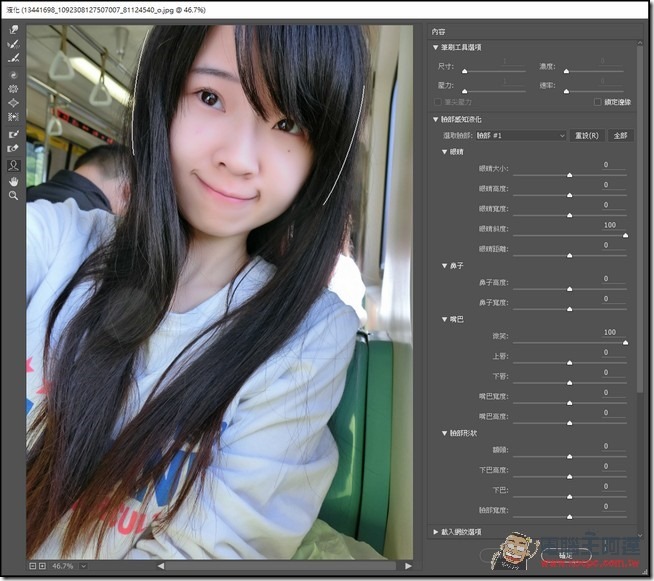Select the Bloat tool
The width and height of the screenshot is (654, 581).
click(x=14, y=103)
